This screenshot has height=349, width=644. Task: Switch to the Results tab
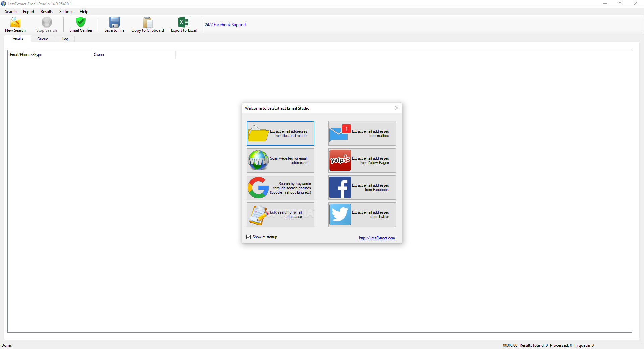point(17,39)
